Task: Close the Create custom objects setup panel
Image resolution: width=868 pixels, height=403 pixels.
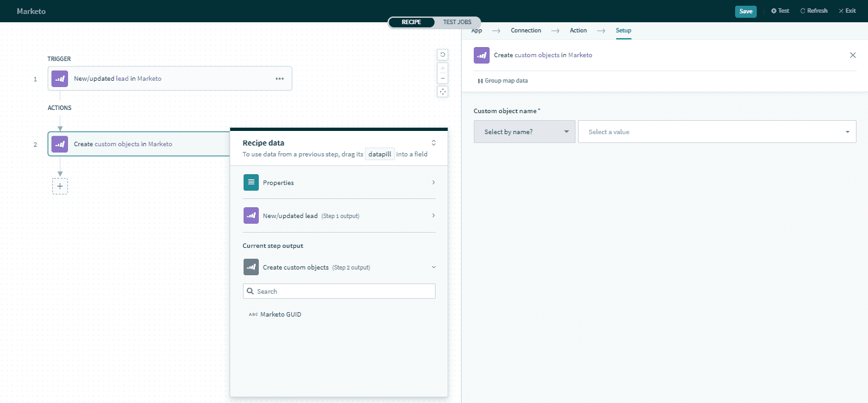Action: [x=853, y=55]
